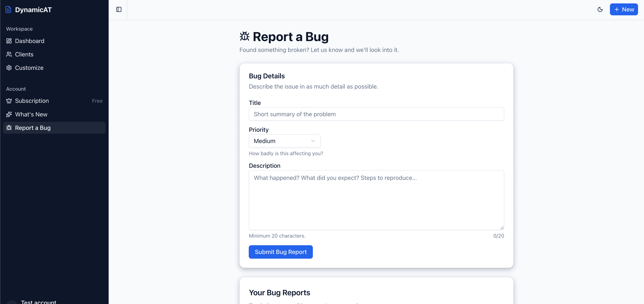
Task: Click the DynamicAT logo icon
Action: click(x=8, y=10)
